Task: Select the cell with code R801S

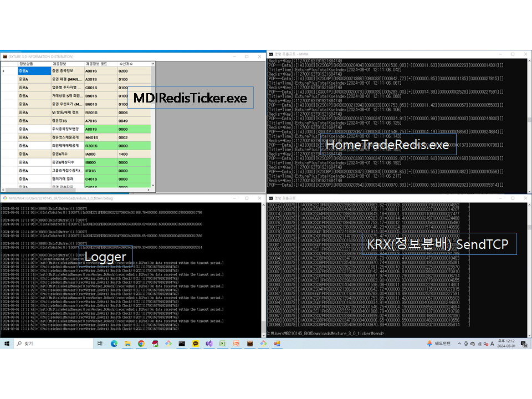Action: pyautogui.click(x=101, y=112)
